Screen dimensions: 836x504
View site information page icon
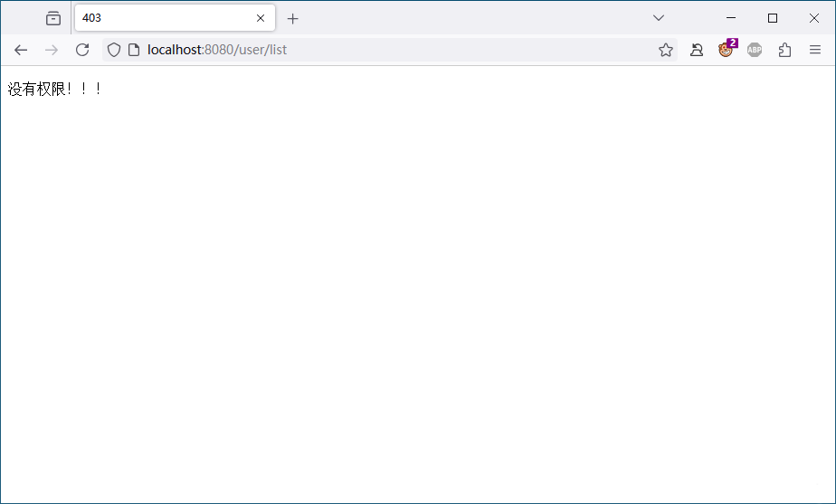(134, 50)
